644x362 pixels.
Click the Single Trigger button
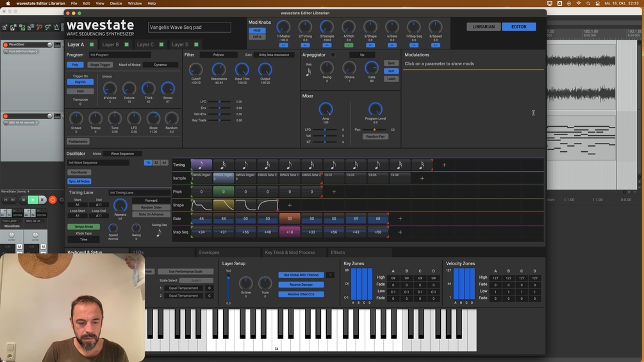(100, 65)
